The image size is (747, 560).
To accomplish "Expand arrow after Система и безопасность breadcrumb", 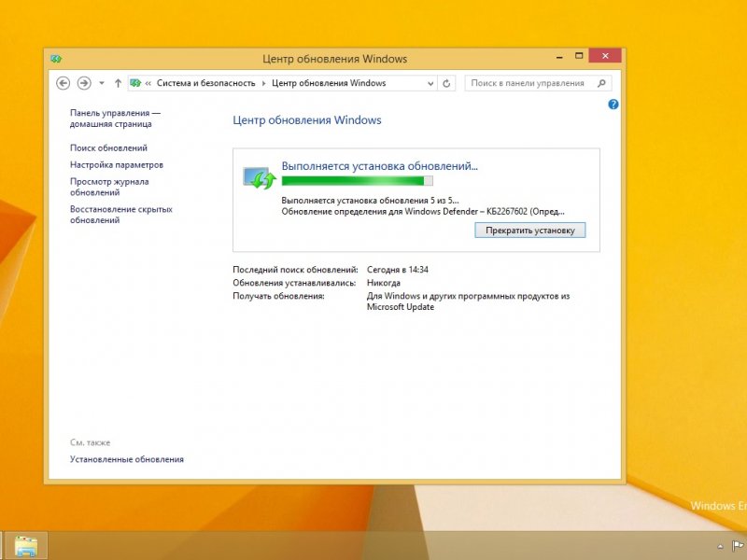I will pos(263,83).
